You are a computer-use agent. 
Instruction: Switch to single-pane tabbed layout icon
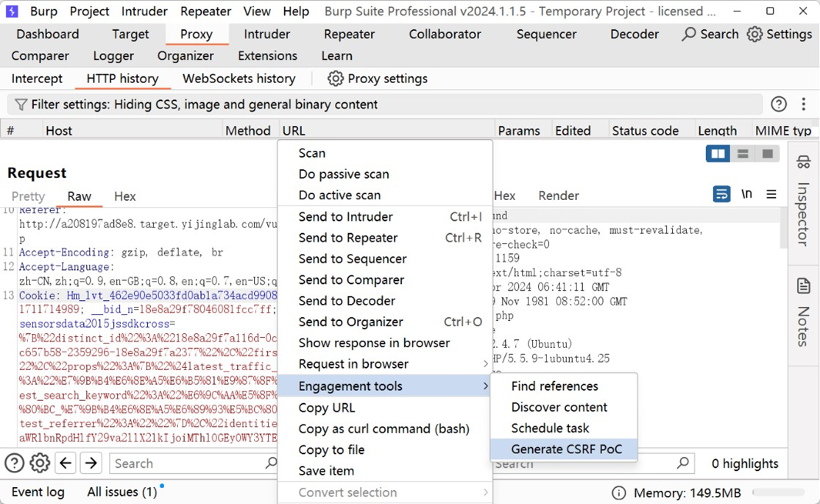pos(767,154)
